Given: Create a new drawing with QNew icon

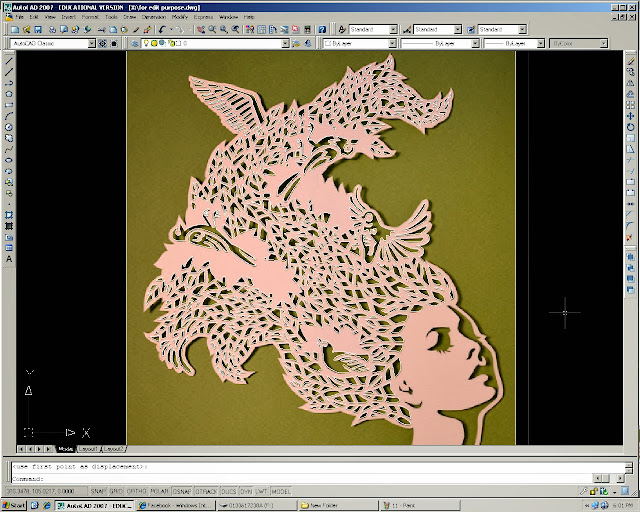Looking at the screenshot, I should point(15,29).
